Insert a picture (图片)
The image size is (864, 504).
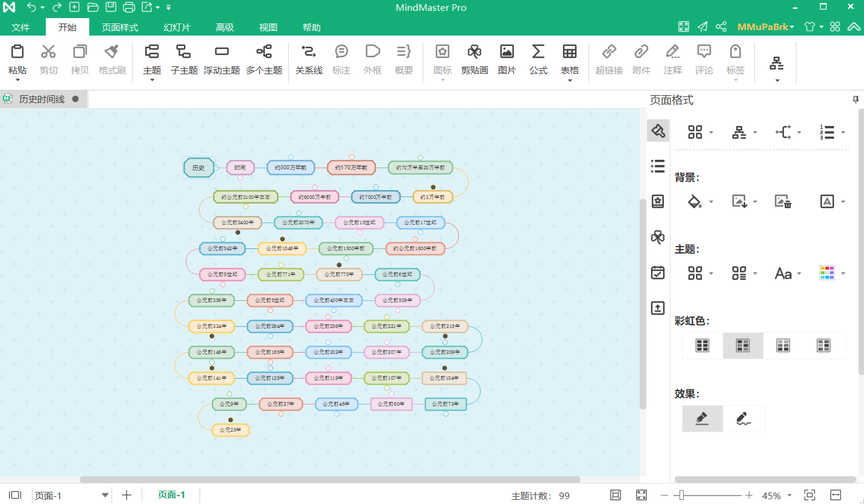coord(507,59)
